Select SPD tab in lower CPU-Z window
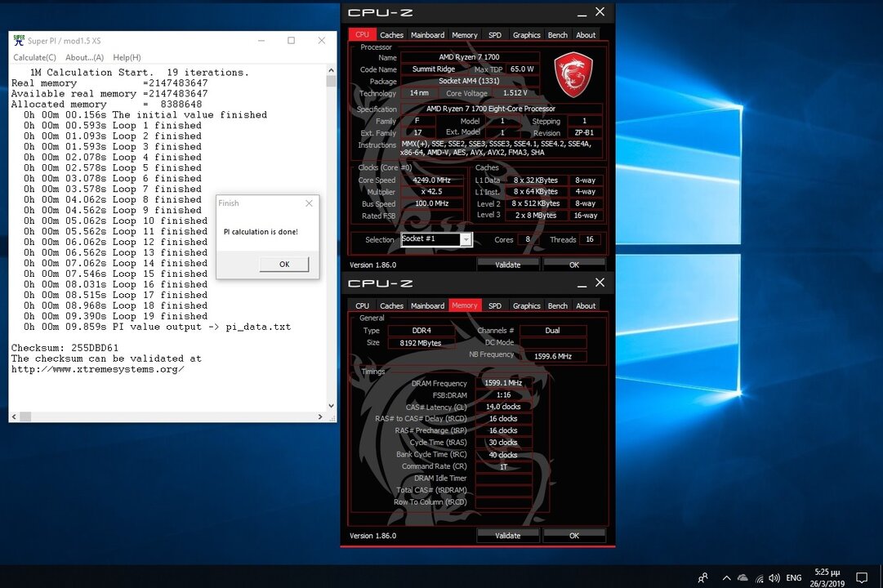Image resolution: width=883 pixels, height=588 pixels. tap(495, 305)
